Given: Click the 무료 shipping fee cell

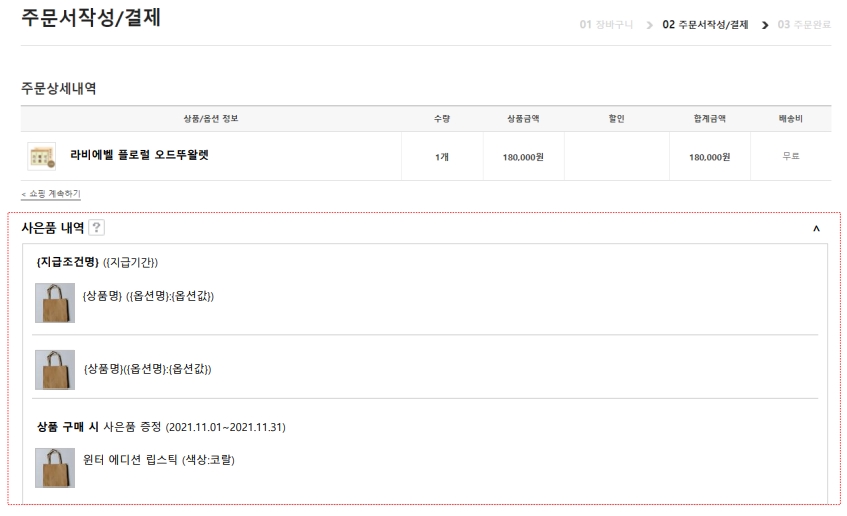Looking at the screenshot, I should tap(790, 157).
